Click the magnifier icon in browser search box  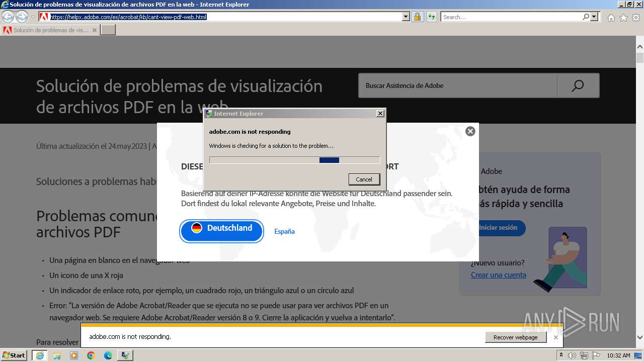tap(586, 17)
